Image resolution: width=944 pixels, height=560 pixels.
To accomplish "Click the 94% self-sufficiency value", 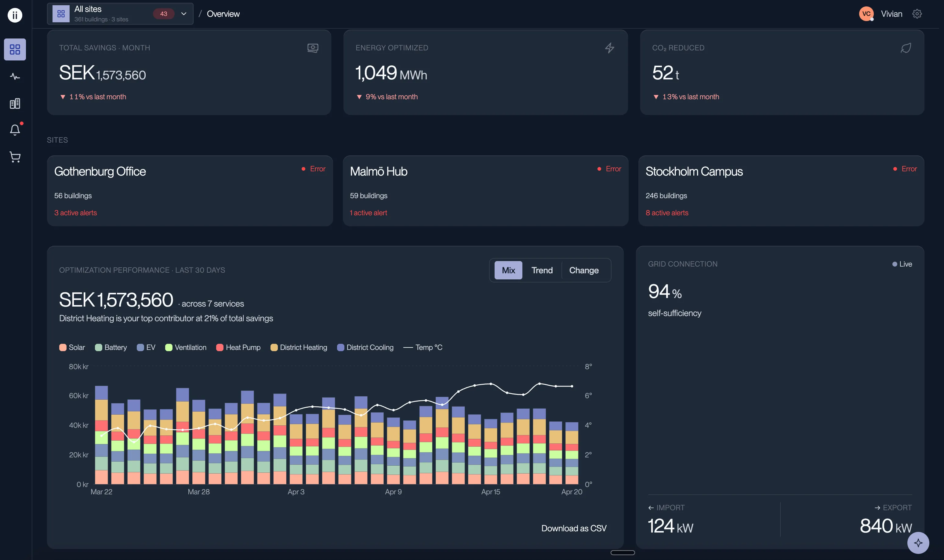I will [x=665, y=292].
